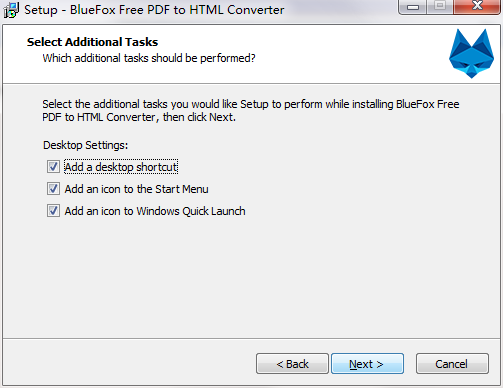Click the 'Which additional tasks should be performed?' subtitle
This screenshot has width=503, height=388.
pyautogui.click(x=149, y=58)
